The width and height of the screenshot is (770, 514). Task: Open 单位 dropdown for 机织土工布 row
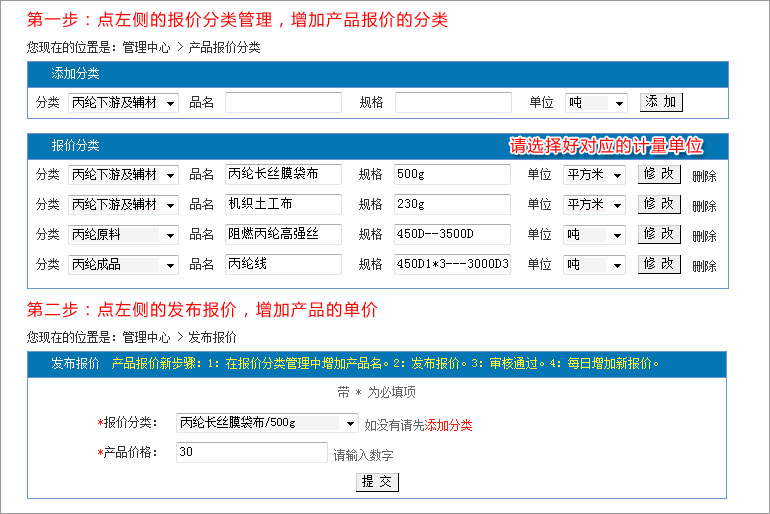[x=596, y=205]
